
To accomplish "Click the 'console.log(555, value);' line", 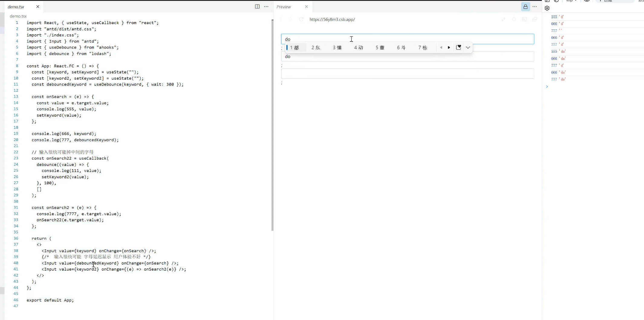I will pos(67,109).
